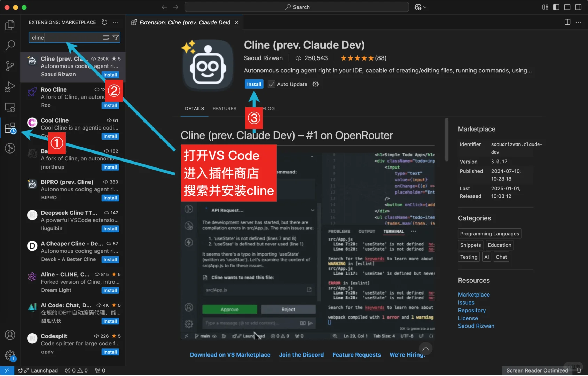Open the Join the Discord link

pyautogui.click(x=301, y=354)
